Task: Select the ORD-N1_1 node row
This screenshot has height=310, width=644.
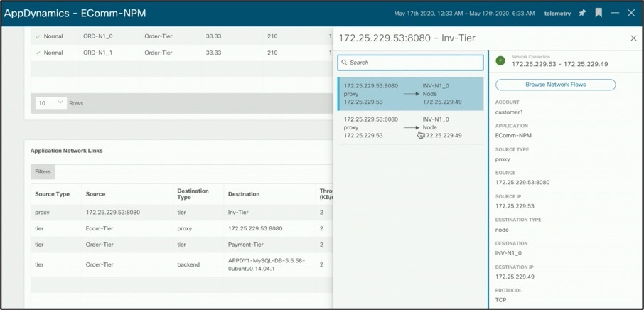Action: [x=183, y=53]
